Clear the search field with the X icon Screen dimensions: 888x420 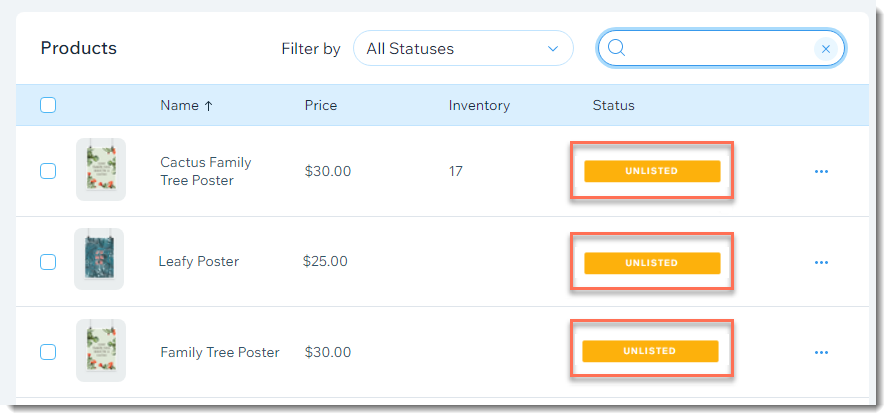(826, 49)
